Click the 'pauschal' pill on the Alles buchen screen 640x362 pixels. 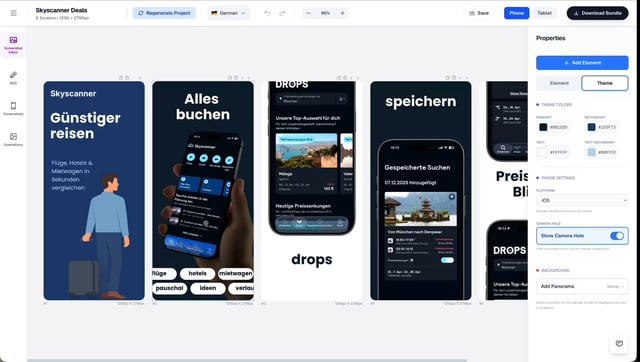coord(169,288)
